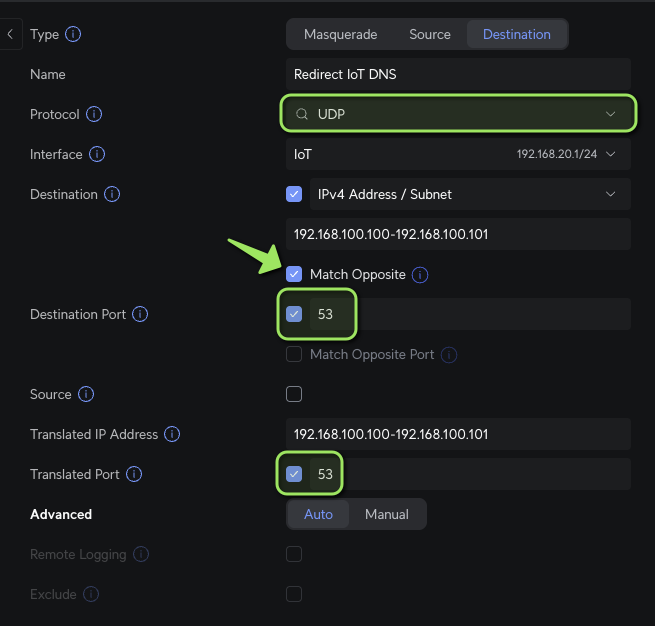Open the Protocol UDP dropdown
Image resolution: width=655 pixels, height=626 pixels.
[458, 114]
